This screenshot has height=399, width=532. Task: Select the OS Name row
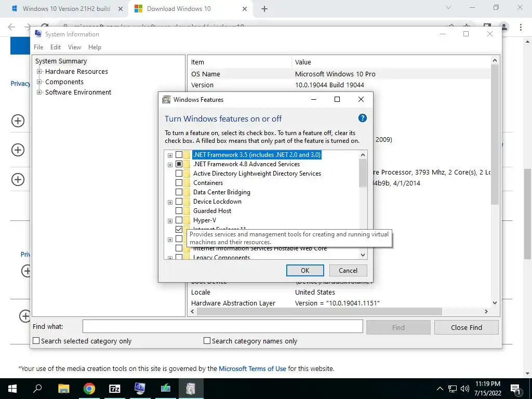coord(339,74)
